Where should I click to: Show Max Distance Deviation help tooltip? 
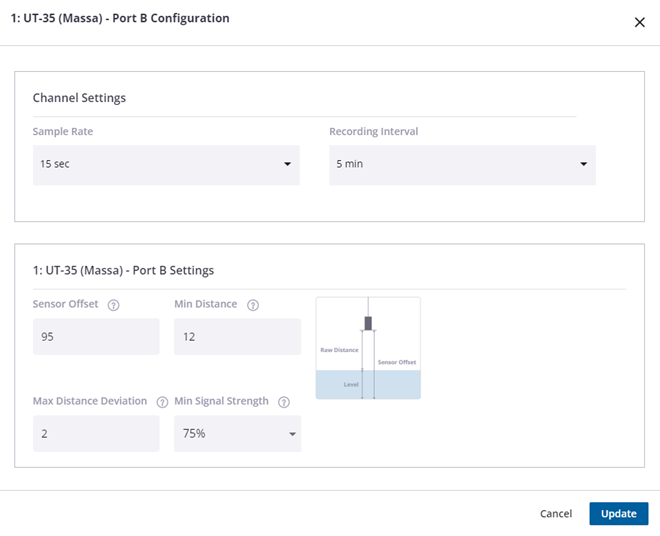[x=162, y=402]
